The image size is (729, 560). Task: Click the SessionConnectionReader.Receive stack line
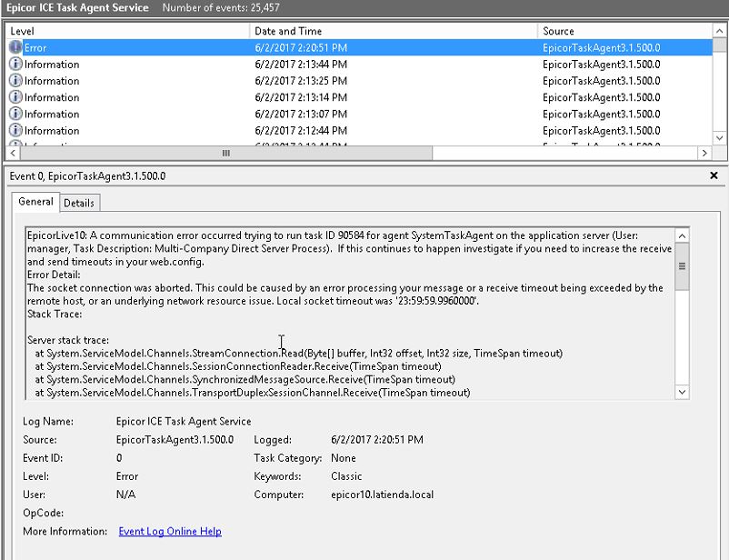238,366
